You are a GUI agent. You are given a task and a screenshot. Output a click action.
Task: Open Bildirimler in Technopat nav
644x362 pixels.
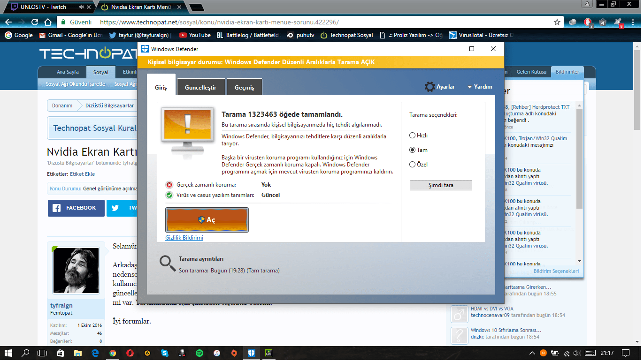pos(567,72)
